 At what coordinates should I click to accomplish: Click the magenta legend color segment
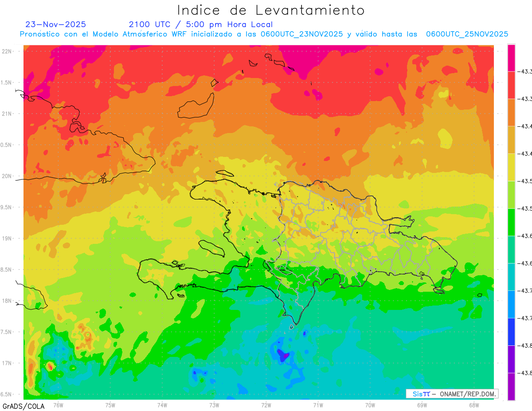[x=511, y=58]
